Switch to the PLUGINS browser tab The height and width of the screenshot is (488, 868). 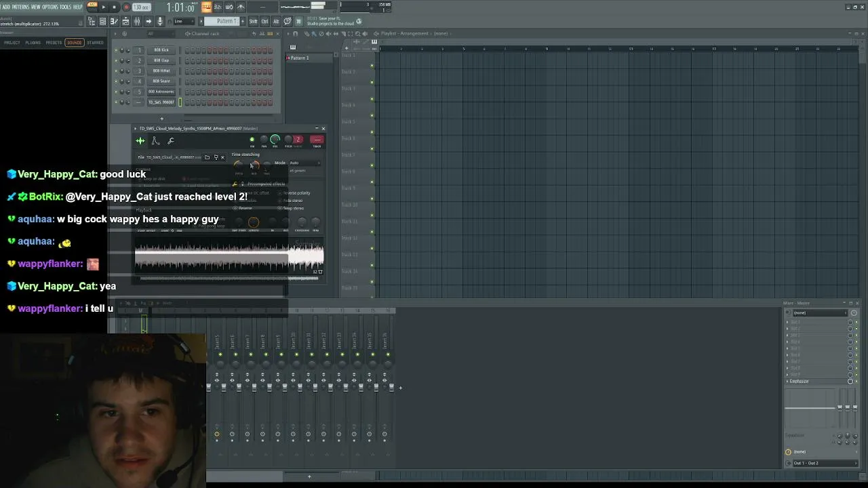tap(33, 43)
